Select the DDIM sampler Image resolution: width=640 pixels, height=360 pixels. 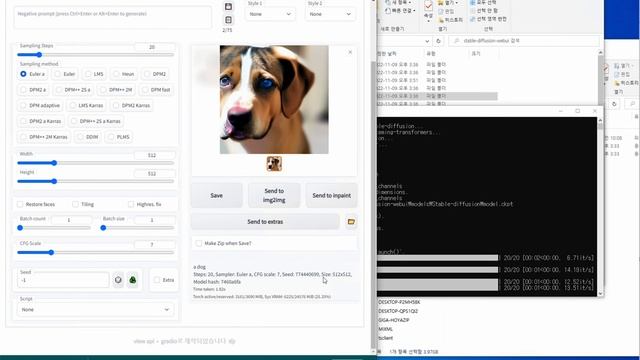(x=88, y=137)
